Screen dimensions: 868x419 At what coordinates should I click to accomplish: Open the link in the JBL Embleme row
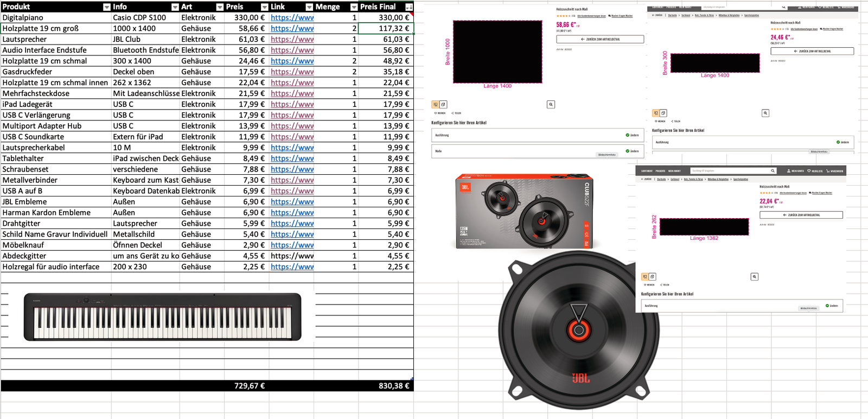tap(292, 202)
